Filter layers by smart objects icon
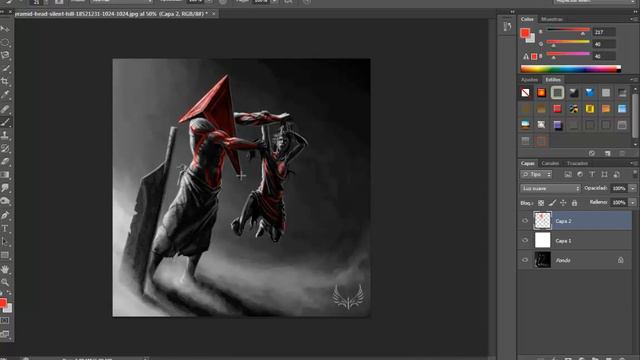 pyautogui.click(x=617, y=174)
